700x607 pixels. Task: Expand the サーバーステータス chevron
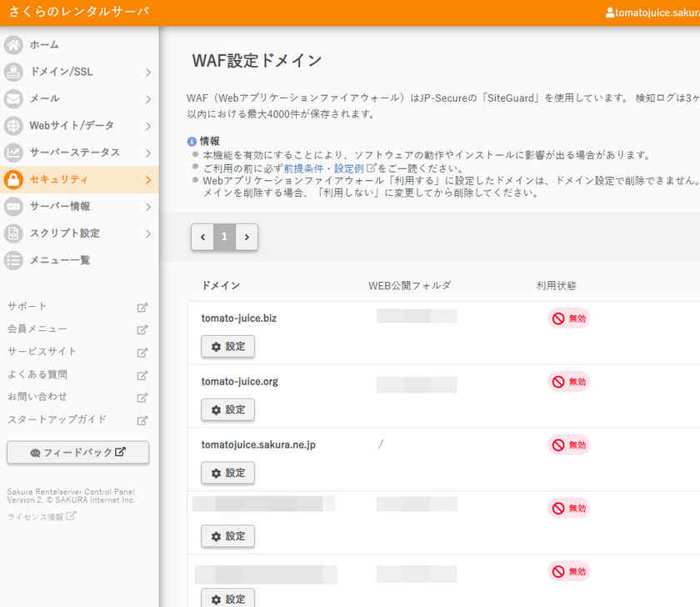148,153
